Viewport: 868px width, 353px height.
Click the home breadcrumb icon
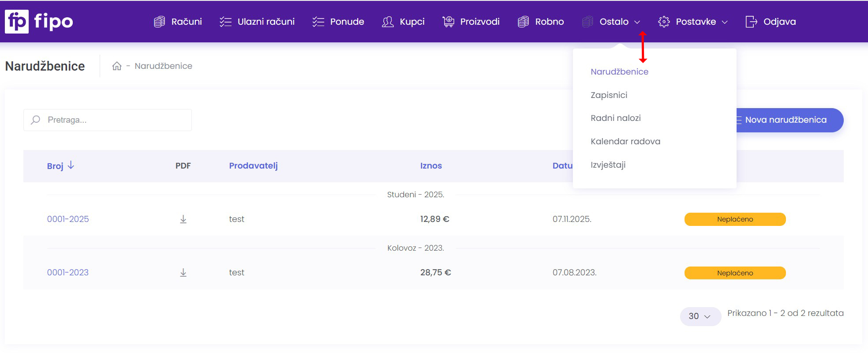[116, 66]
